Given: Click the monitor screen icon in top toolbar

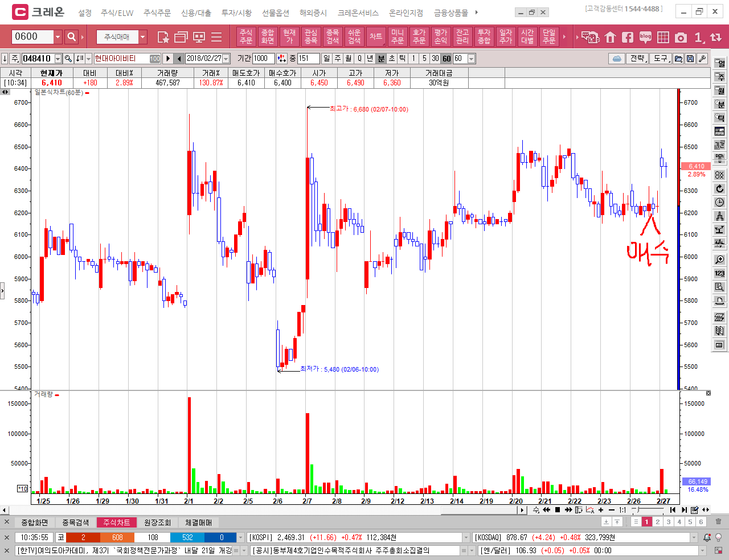Looking at the screenshot, I should pyautogui.click(x=199, y=37).
